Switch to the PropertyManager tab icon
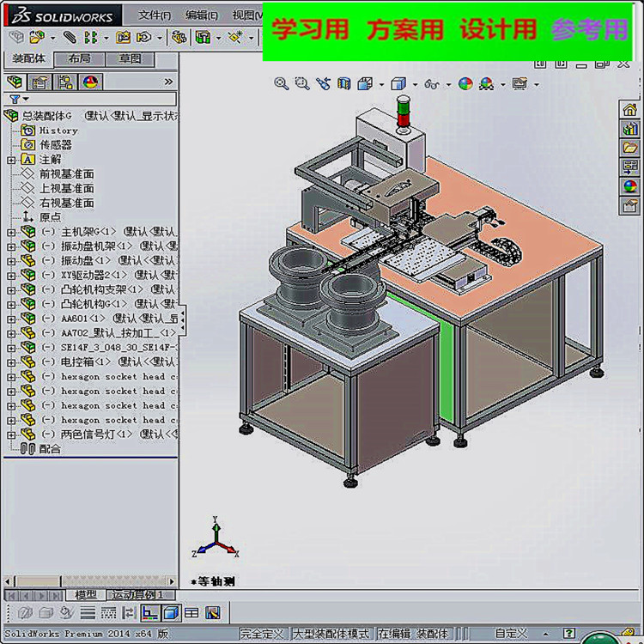 39,82
